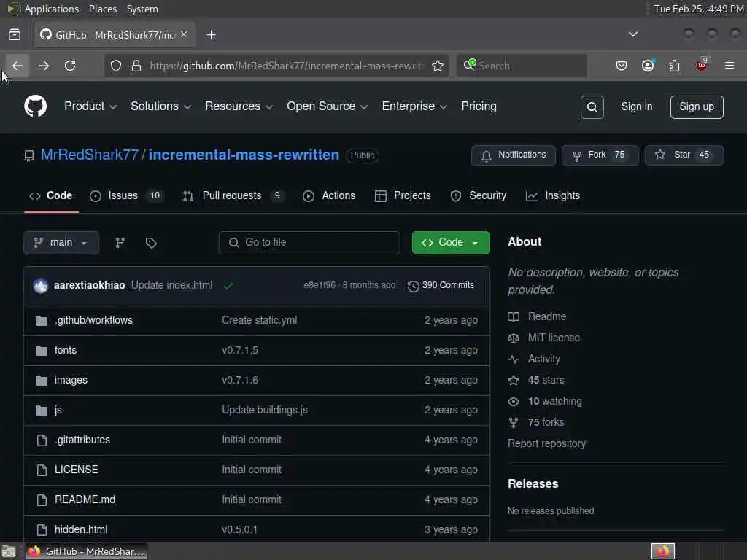Screen dimensions: 747x560
Task: Open the .gitattributes file
Action: 82,440
